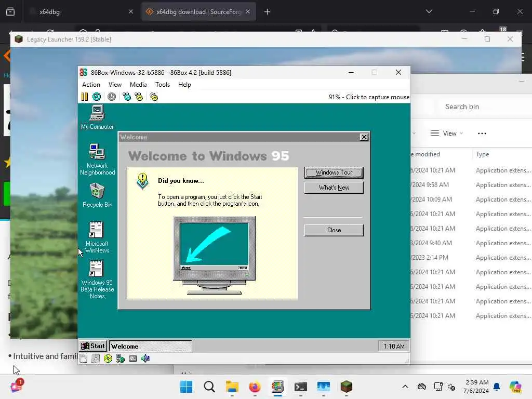Open the Action menu in 86Box
Screen dimensions: 532x399
point(91,85)
